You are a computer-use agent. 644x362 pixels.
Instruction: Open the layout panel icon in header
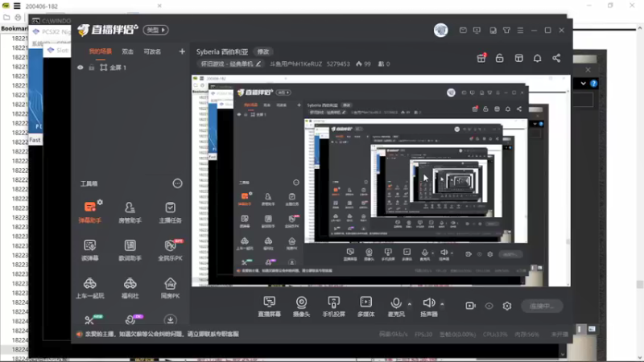click(x=518, y=58)
